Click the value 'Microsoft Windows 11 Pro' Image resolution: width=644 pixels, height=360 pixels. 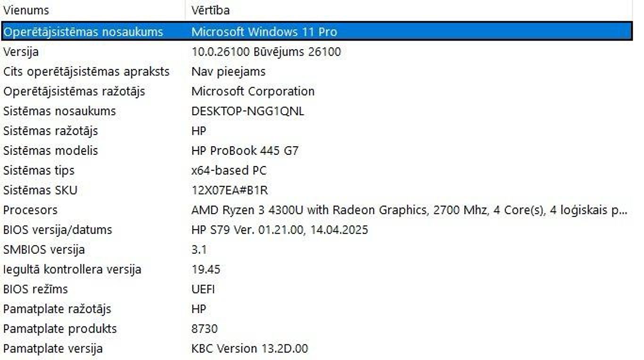coord(264,32)
